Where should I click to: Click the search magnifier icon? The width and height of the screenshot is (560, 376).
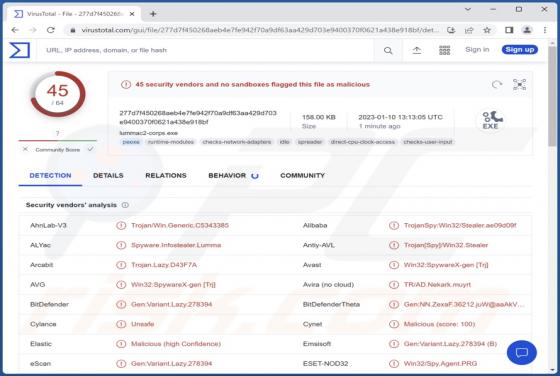388,51
